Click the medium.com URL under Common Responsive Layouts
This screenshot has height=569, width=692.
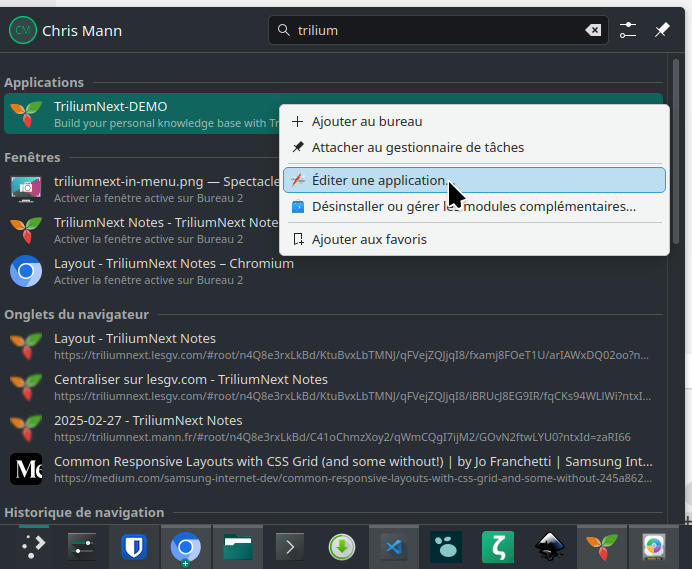point(353,478)
